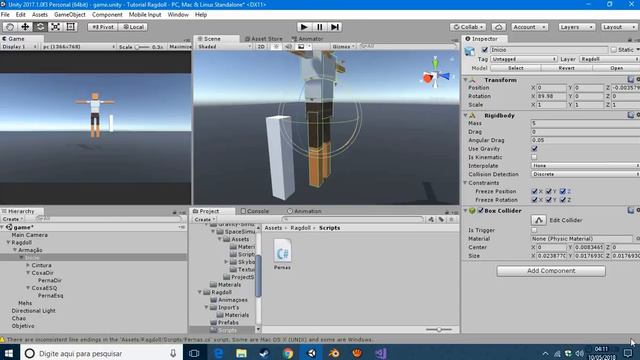Viewport: 640px width, 360px height.
Task: Collapse the CoxaDir hierarchy item
Action: click(28, 273)
